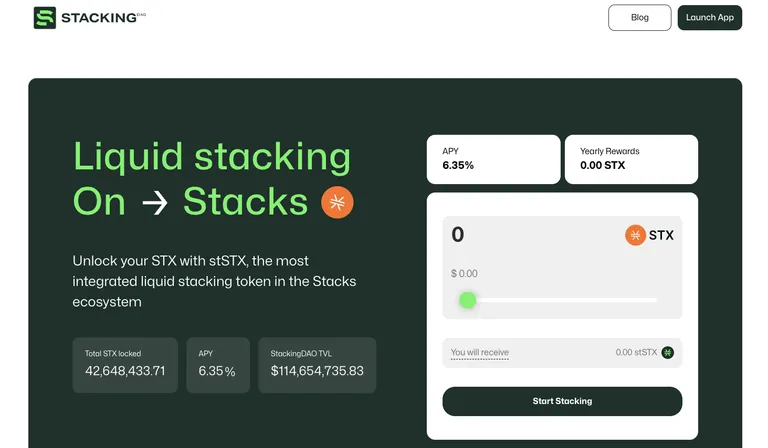The width and height of the screenshot is (768, 448).
Task: Click the green slider handle
Action: point(468,300)
